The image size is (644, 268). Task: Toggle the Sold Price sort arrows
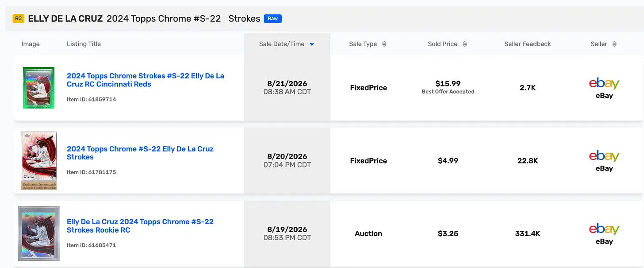pyautogui.click(x=464, y=44)
